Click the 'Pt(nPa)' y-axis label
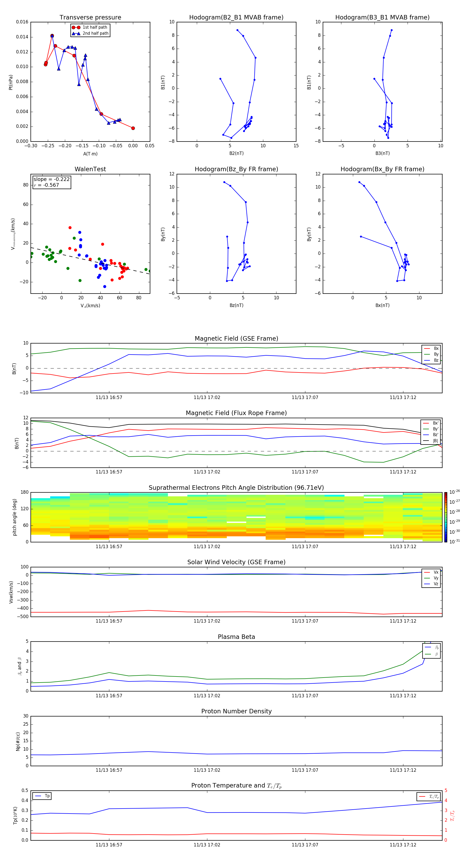473x868 pixels. point(11,82)
